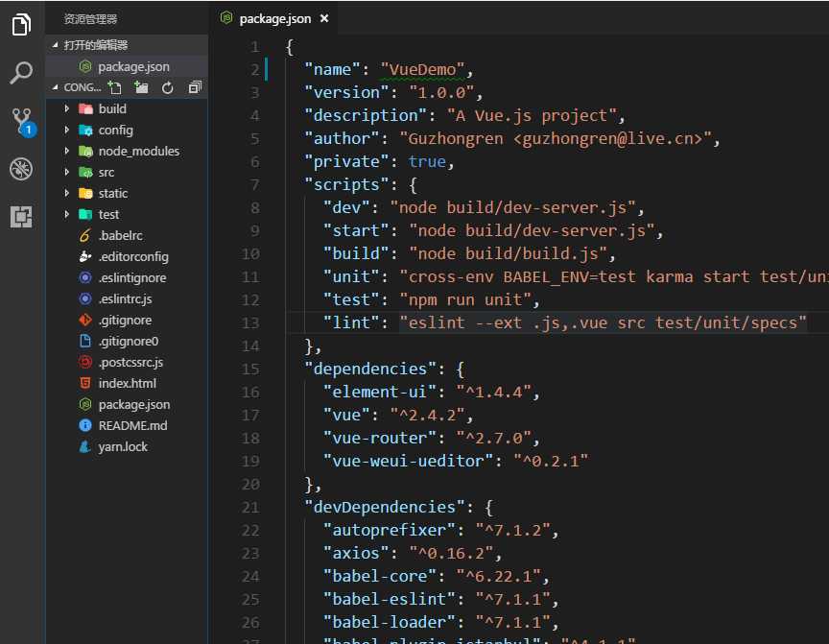Screen dimensions: 829x644
Task: Expand the node_modules folder
Action: click(66, 151)
